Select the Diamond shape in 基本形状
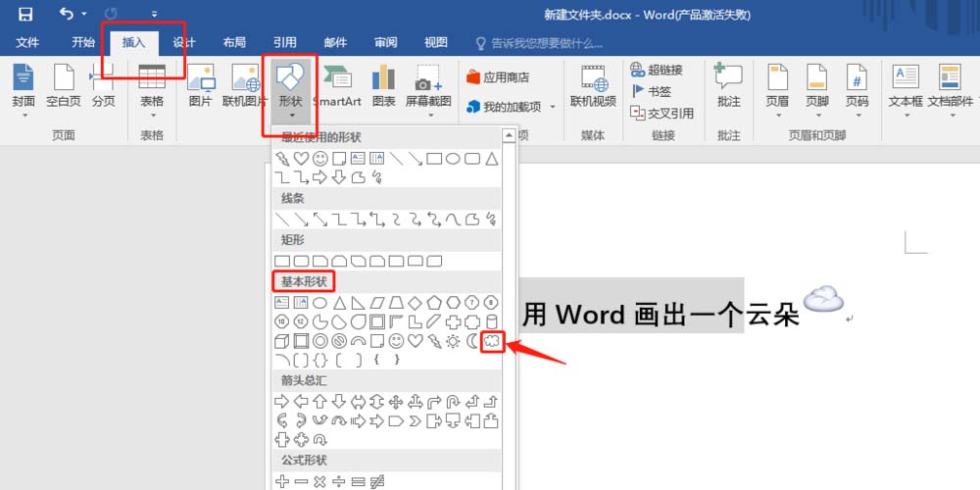 point(415,303)
